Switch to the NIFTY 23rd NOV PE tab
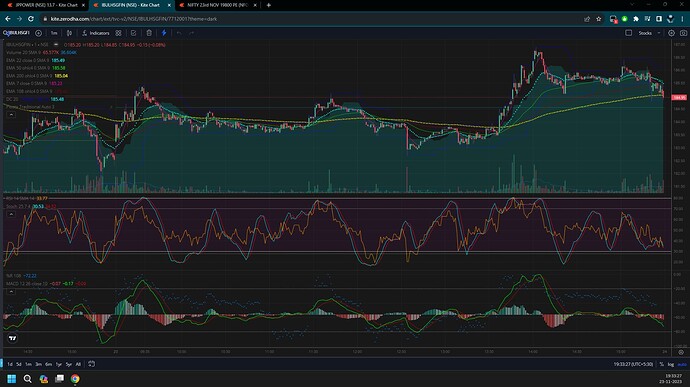This screenshot has width=690, height=387. [x=217, y=5]
